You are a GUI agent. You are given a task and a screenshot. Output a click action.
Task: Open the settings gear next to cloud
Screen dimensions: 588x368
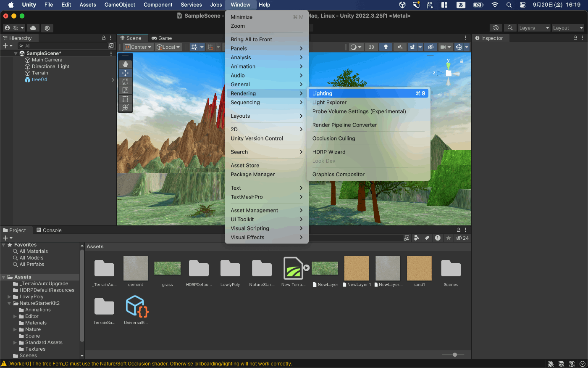[x=47, y=28]
